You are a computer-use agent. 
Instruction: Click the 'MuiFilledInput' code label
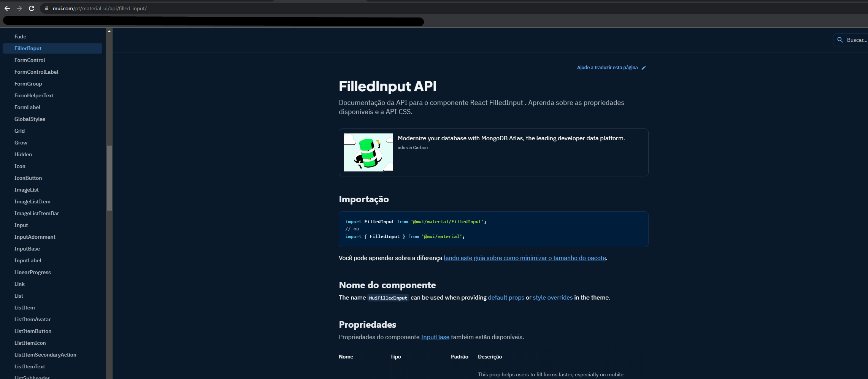point(388,298)
